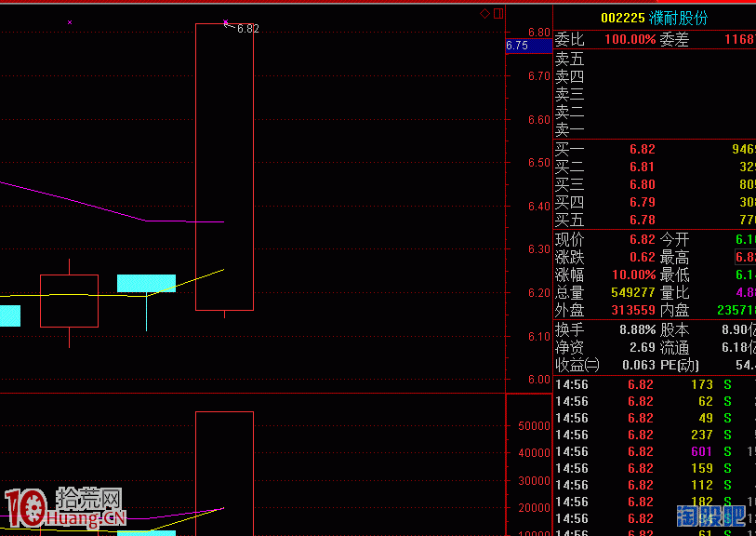Select the blue 6.75 price cursor label
Image resolution: width=756 pixels, height=536 pixels.
[x=518, y=45]
